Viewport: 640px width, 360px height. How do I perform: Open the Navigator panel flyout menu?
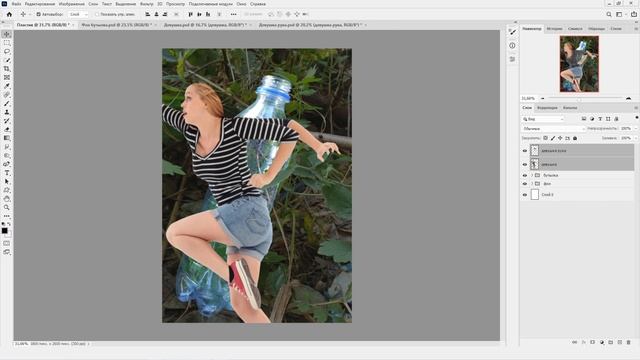(x=636, y=29)
